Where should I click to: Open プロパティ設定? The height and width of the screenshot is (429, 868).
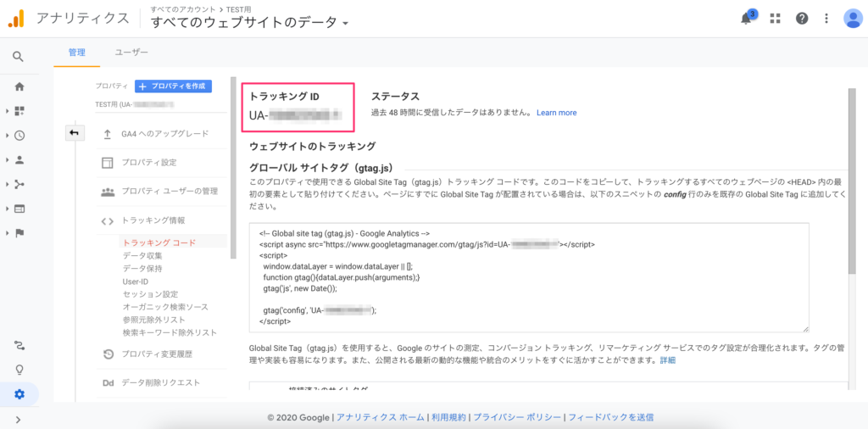149,163
